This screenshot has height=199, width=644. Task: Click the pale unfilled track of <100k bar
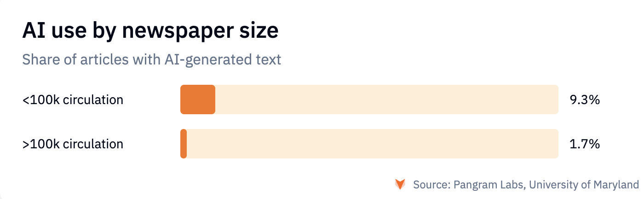[386, 99]
